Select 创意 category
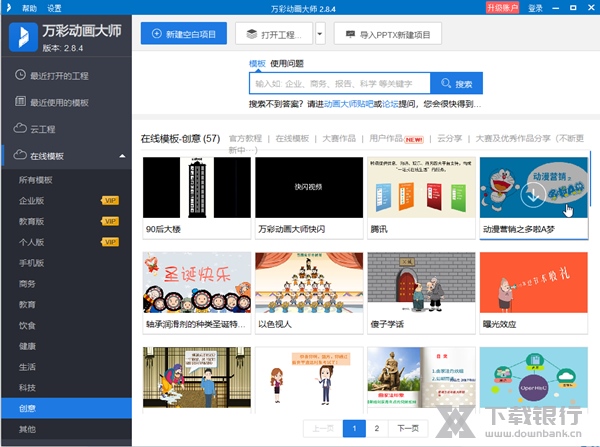The image size is (600, 447). [x=67, y=408]
